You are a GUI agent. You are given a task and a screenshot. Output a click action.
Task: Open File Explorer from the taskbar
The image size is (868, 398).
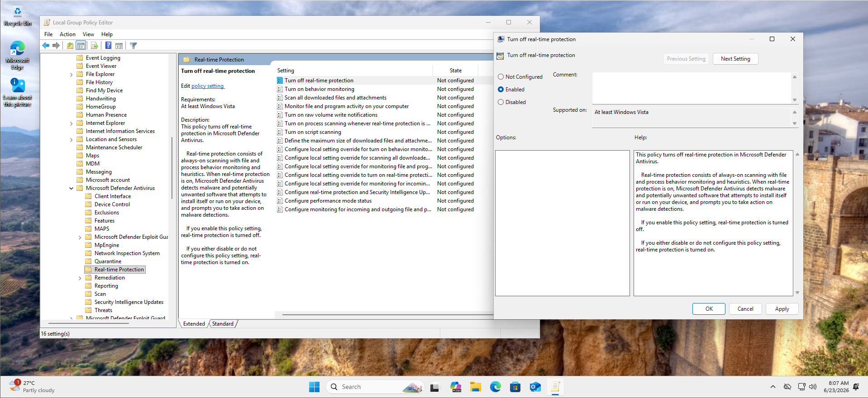[x=475, y=387]
